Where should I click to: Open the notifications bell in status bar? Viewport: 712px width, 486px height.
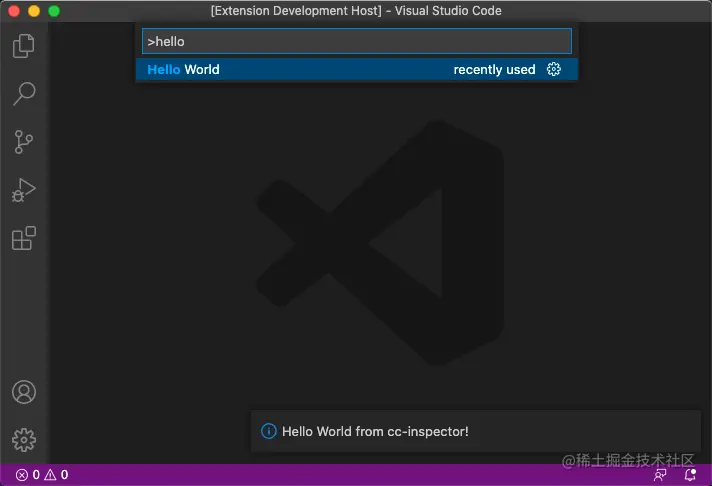pos(690,475)
